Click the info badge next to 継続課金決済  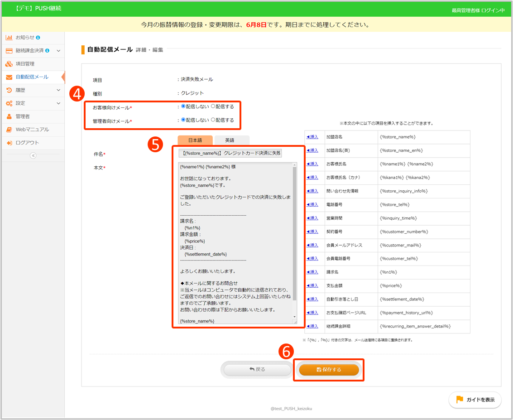tap(48, 51)
